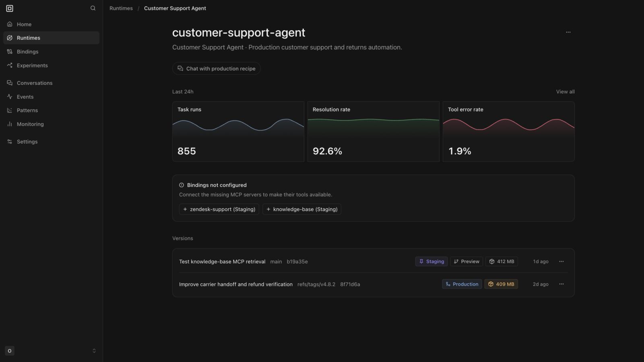Open the ellipsis menu for the Staging version
This screenshot has width=644, height=362.
pyautogui.click(x=561, y=261)
